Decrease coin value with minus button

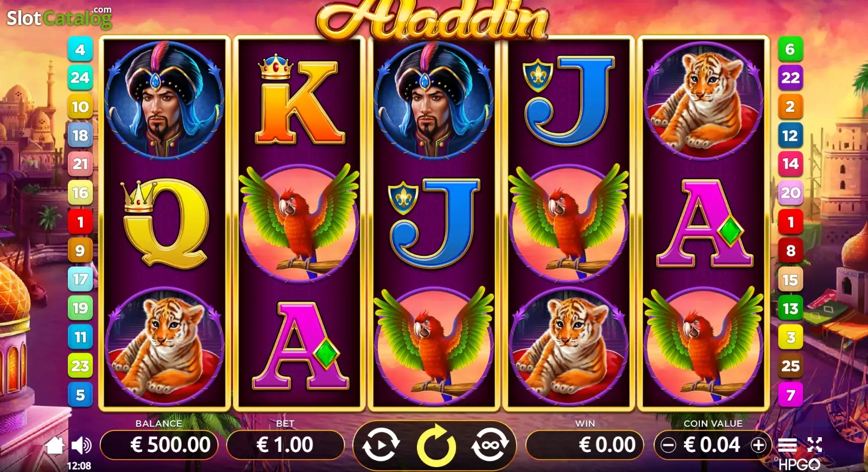click(668, 445)
